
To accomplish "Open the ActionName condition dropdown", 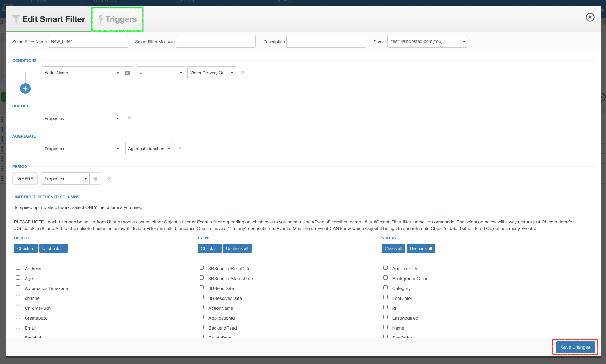I will 82,73.
